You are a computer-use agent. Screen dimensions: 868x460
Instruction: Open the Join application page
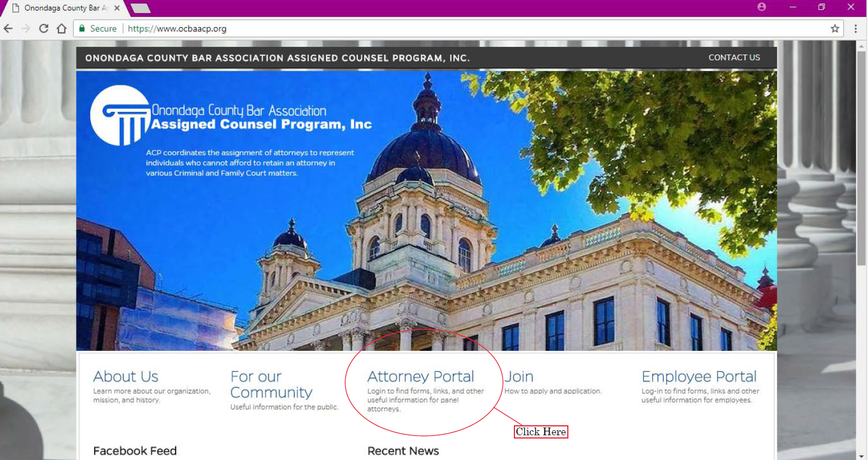point(519,377)
